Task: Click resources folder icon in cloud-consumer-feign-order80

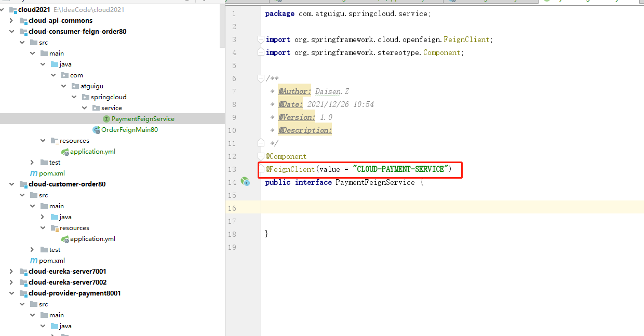Action: pyautogui.click(x=55, y=141)
